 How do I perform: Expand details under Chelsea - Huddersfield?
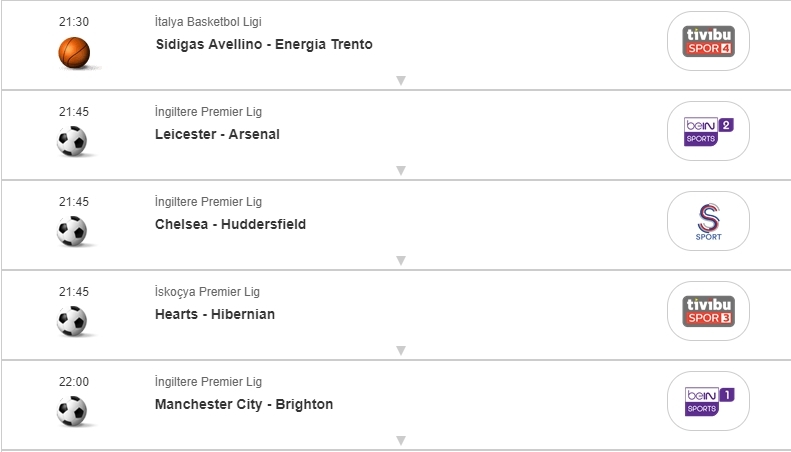[400, 260]
